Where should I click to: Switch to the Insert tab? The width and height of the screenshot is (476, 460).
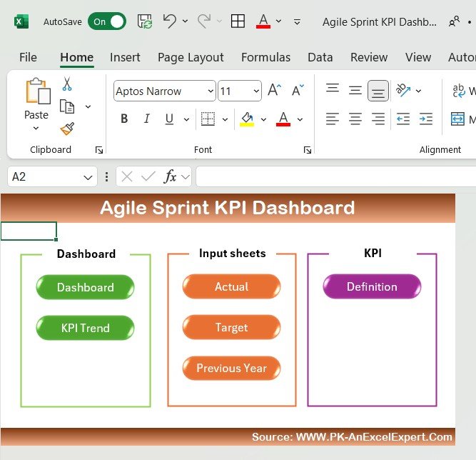(125, 57)
